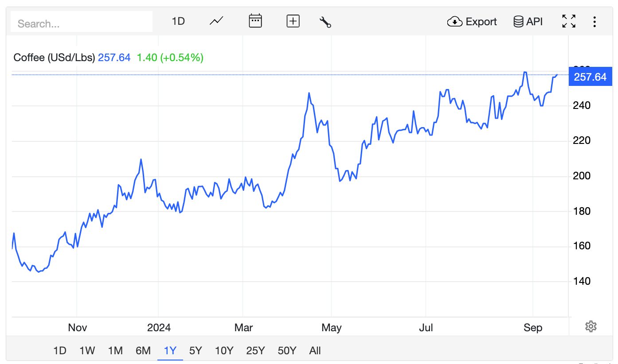Click the Nov x-axis label
Image resolution: width=618 pixels, height=364 pixels.
coord(78,328)
